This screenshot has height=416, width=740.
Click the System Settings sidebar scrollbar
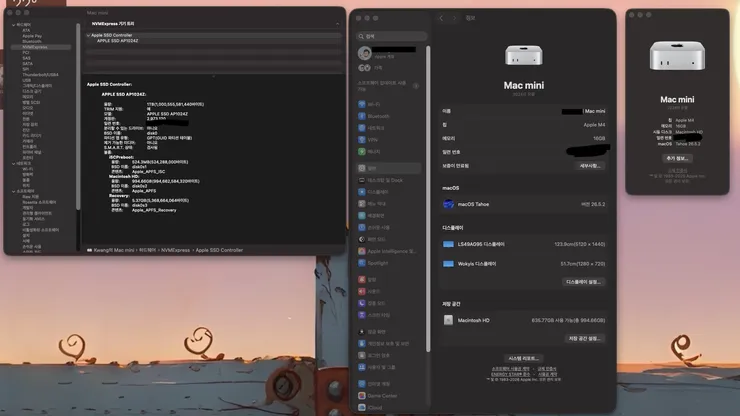click(x=428, y=198)
